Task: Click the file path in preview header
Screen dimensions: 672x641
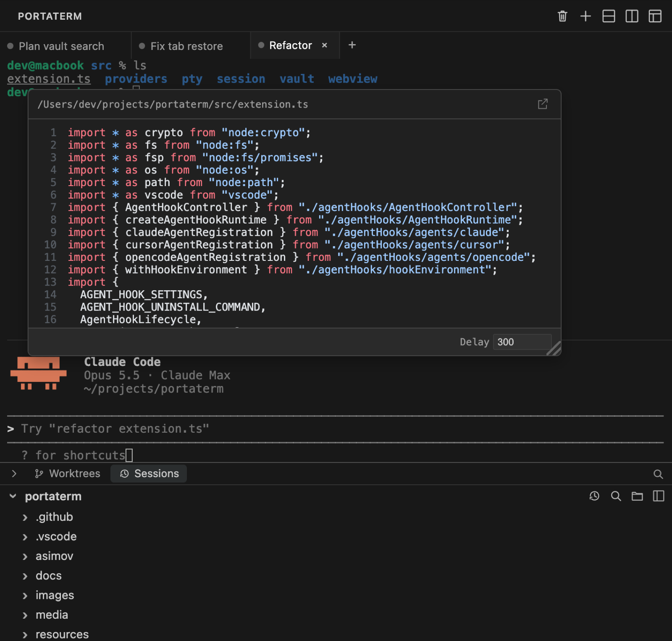Action: tap(173, 104)
